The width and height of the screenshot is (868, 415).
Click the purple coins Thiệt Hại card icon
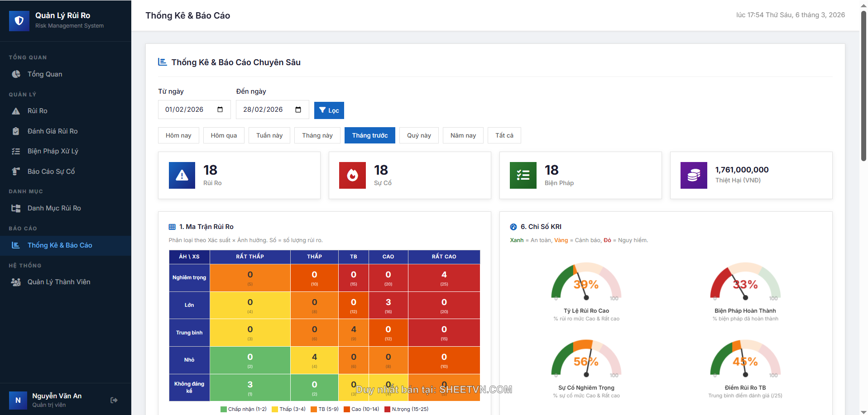(x=693, y=175)
